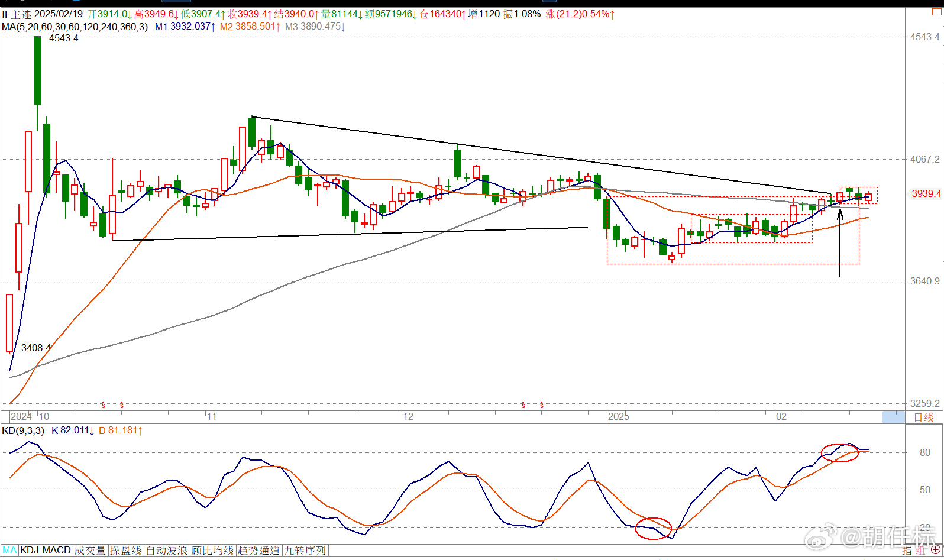Click the 收3939.4 close price in header

click(x=250, y=14)
